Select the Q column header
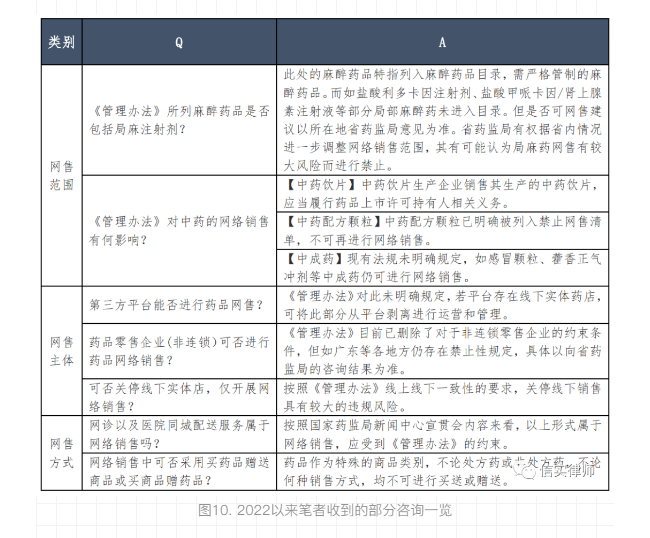 [179, 42]
